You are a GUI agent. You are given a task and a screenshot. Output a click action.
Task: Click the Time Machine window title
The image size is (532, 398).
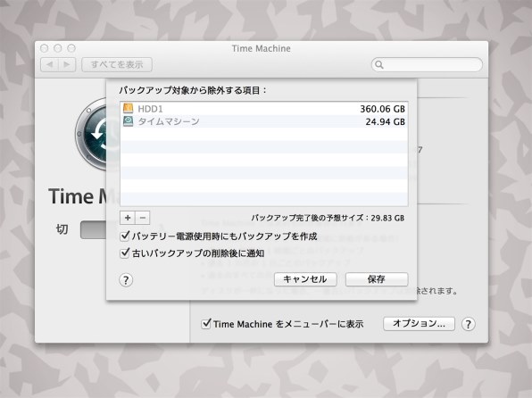(x=262, y=48)
